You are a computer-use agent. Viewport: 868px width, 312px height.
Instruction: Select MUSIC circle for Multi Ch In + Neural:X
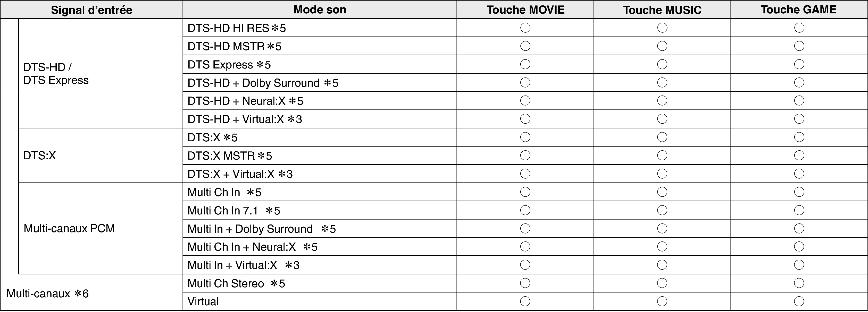tap(662, 247)
